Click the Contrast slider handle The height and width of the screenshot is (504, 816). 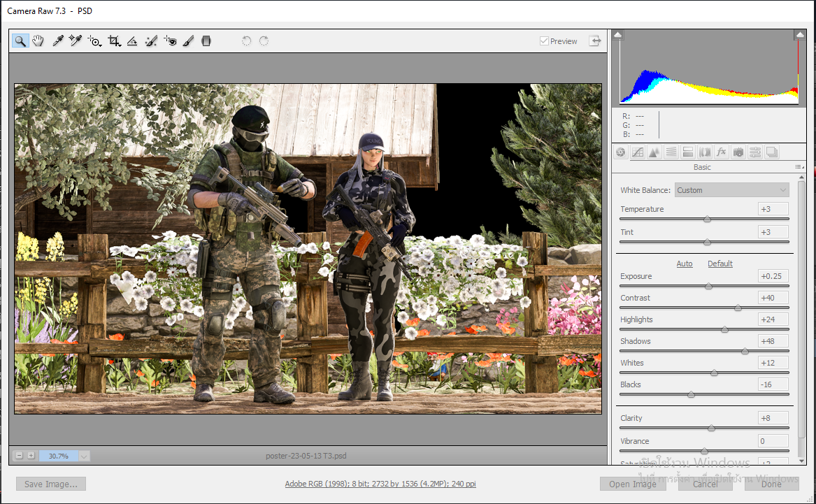(x=738, y=308)
